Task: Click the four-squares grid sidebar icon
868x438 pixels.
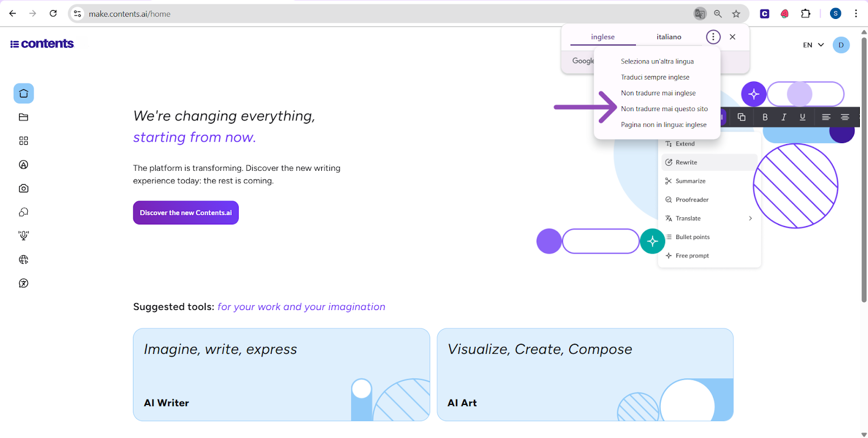Action: tap(23, 141)
